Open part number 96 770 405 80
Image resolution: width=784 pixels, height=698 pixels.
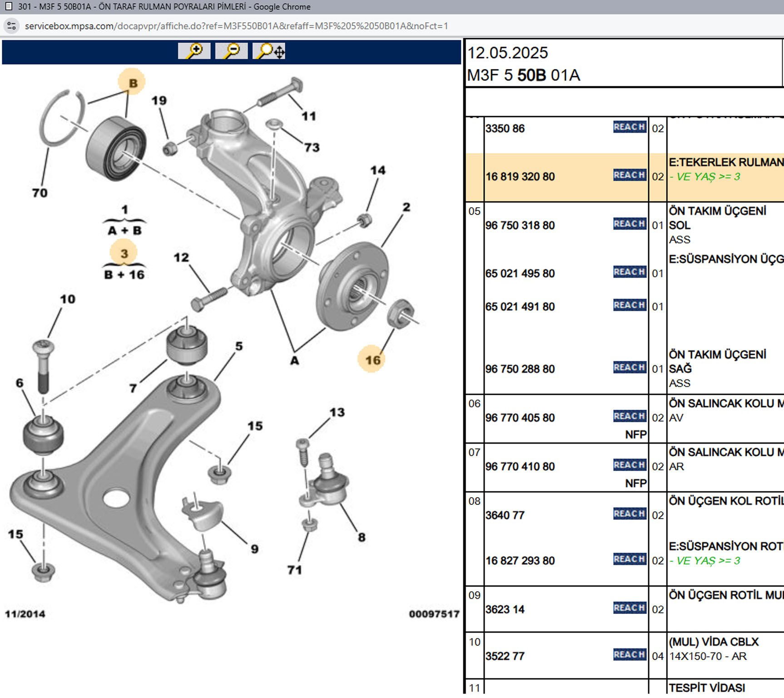[x=520, y=418]
